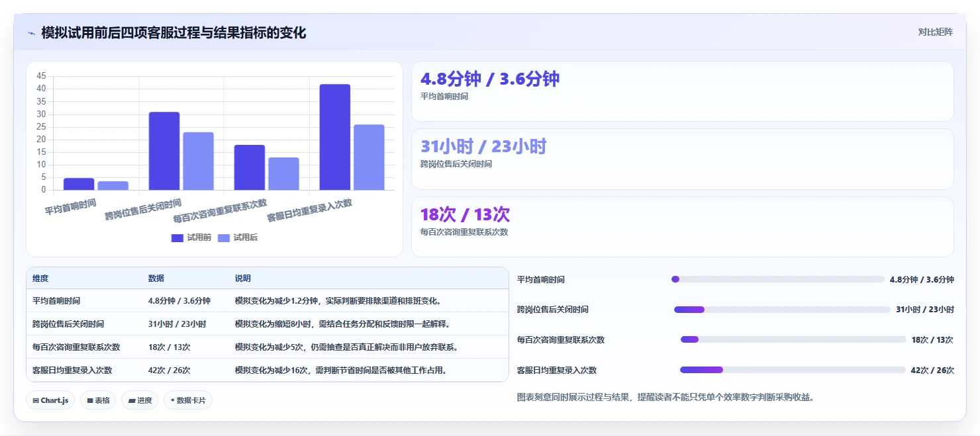This screenshot has width=980, height=436.
Task: Click the x-axis label 平均首响时间 in the chart
Action: (70, 206)
